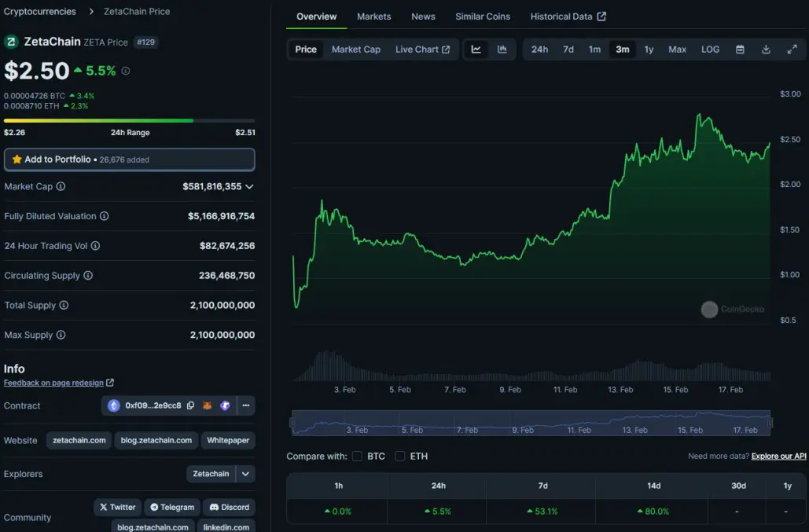The image size is (809, 532).
Task: Open the calendar date range picker
Action: tap(740, 50)
